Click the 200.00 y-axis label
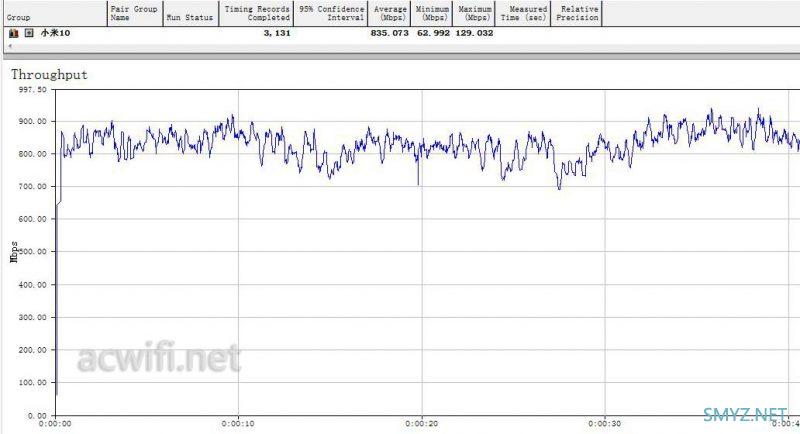The image size is (800, 434). (x=33, y=350)
